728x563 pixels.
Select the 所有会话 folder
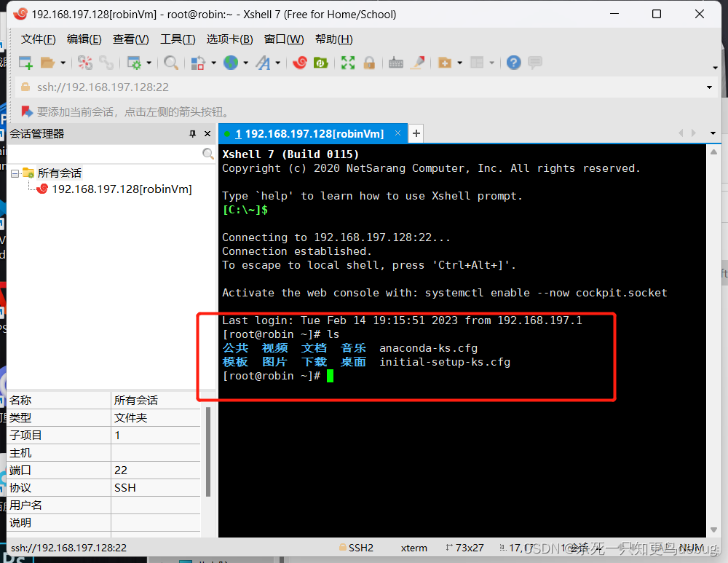[60, 173]
